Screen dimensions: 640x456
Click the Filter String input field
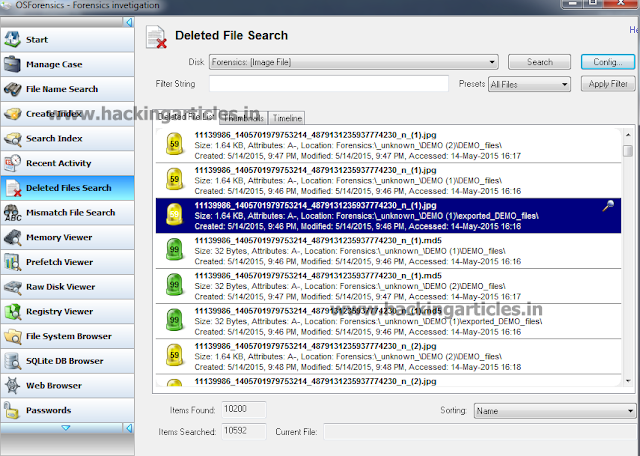coord(329,84)
